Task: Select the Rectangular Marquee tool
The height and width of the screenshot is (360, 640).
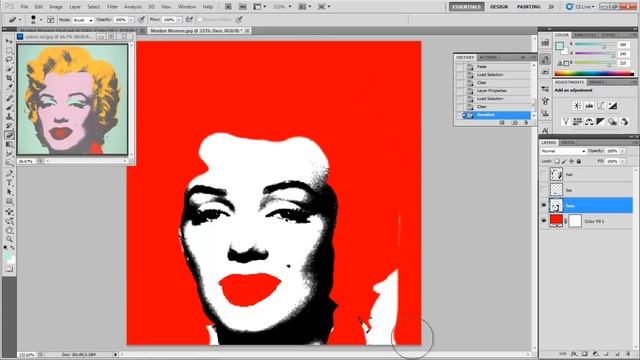Action: 9,50
